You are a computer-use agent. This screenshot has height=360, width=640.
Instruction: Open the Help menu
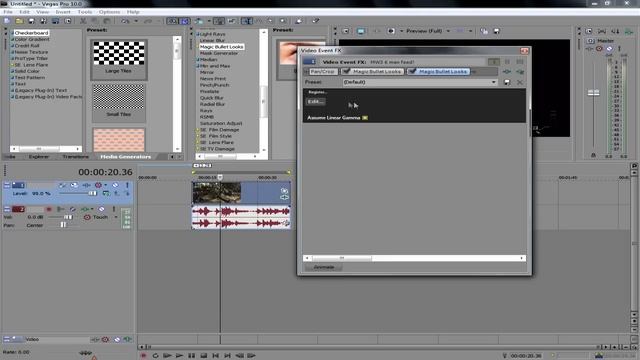[133, 12]
